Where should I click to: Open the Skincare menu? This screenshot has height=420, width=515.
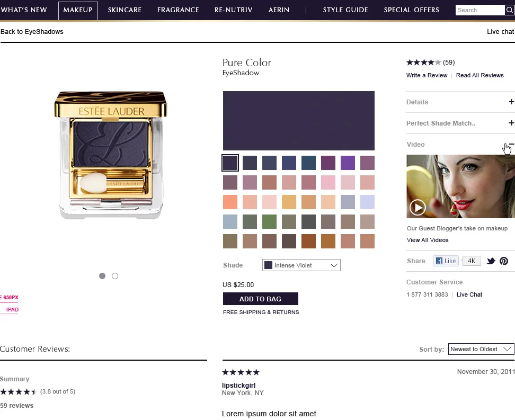(125, 10)
